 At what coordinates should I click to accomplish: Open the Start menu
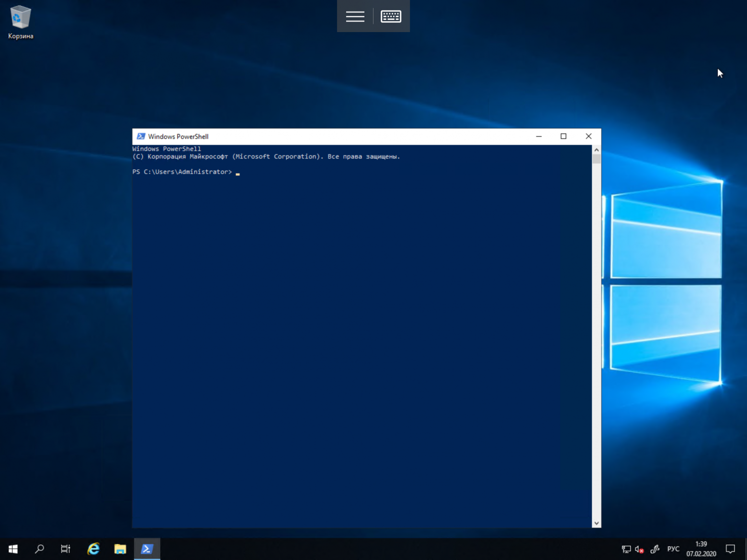coord(12,549)
